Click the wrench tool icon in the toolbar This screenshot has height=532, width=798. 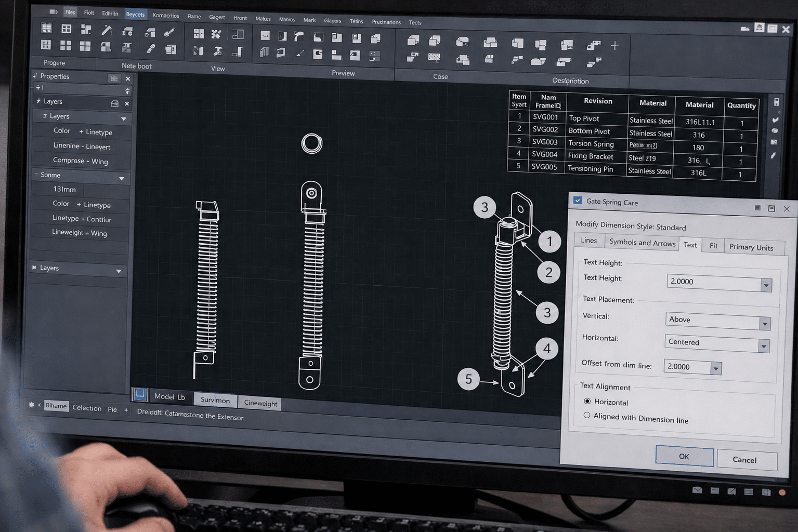(x=151, y=49)
